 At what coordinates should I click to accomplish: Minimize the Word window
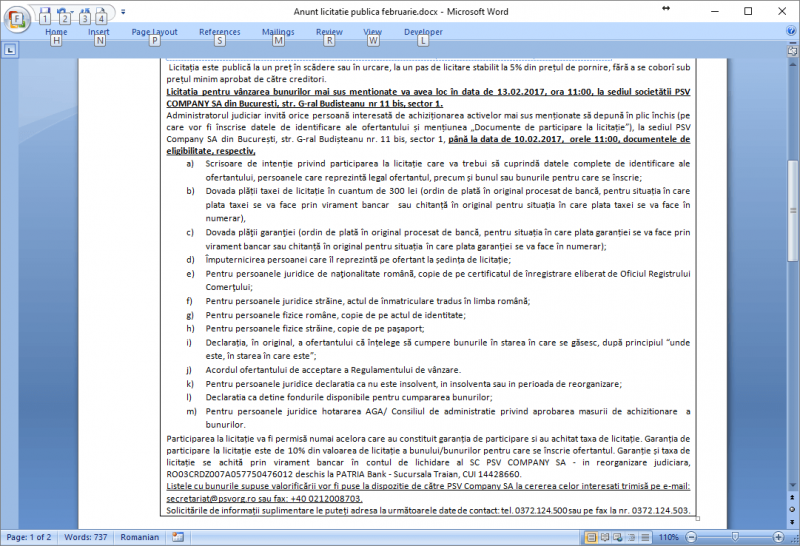pyautogui.click(x=715, y=11)
